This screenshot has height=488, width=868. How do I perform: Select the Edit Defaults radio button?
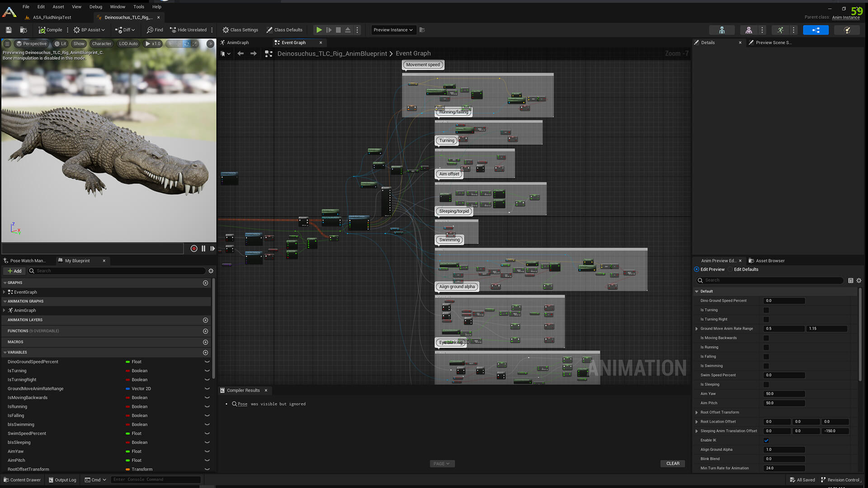[x=731, y=269]
